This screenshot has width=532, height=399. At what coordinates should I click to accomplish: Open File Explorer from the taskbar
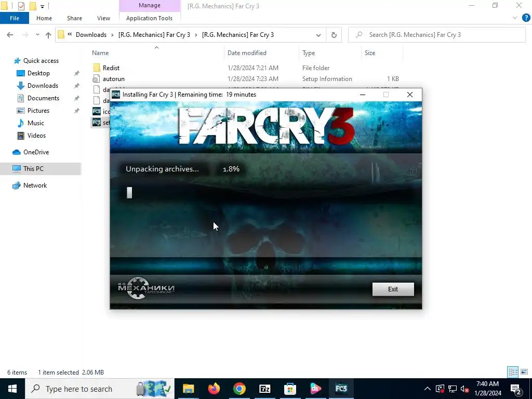(188, 389)
